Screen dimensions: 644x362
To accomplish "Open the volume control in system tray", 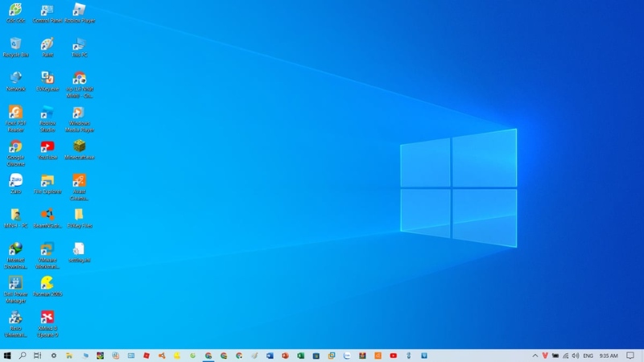I will 576,356.
